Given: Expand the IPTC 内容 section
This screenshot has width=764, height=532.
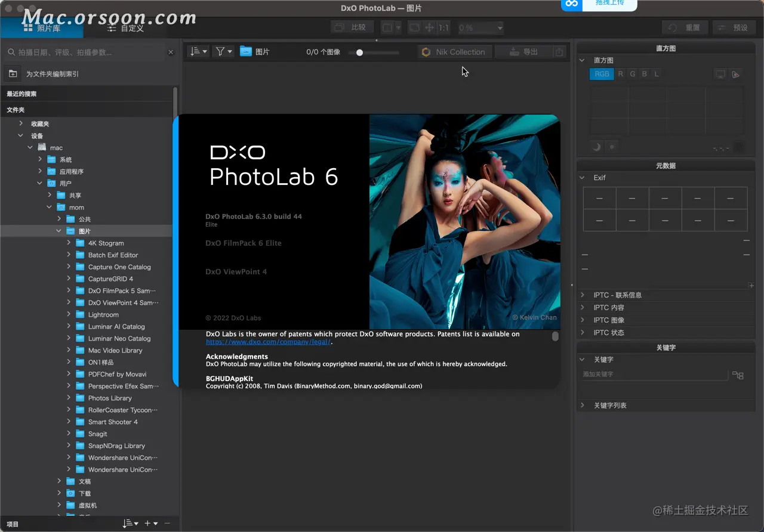Looking at the screenshot, I should [583, 308].
